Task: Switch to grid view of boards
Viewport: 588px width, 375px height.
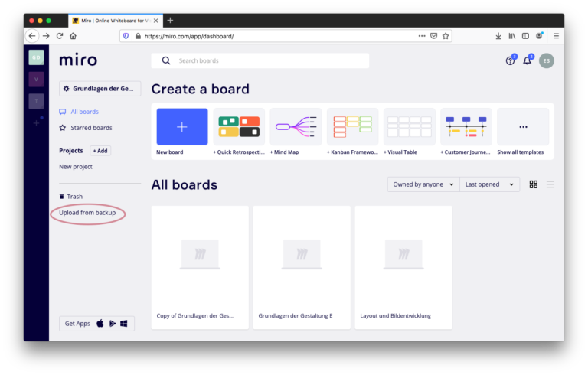Action: (x=533, y=184)
